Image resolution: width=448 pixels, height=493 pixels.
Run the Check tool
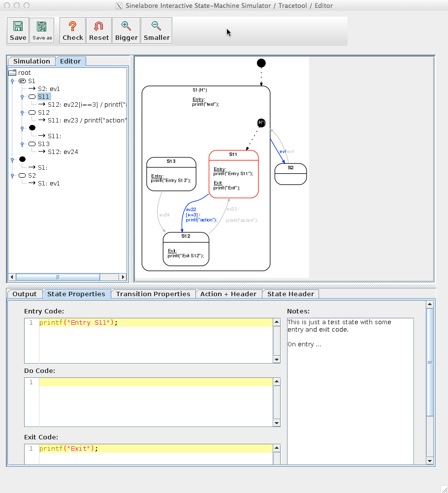73,31
